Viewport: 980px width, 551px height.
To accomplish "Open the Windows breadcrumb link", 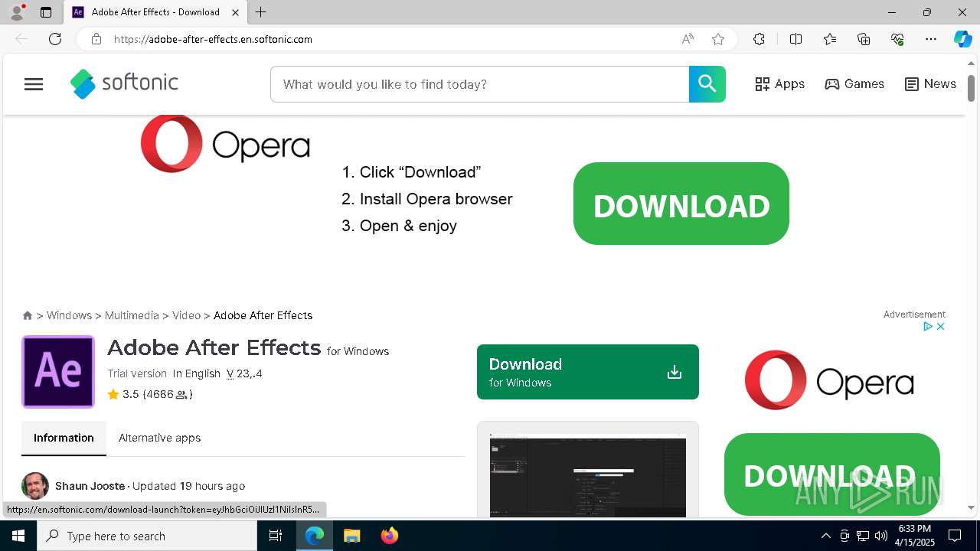I will coord(69,315).
